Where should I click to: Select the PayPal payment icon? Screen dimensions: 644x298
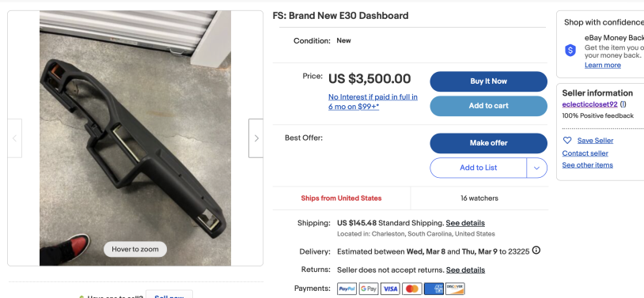(x=347, y=289)
